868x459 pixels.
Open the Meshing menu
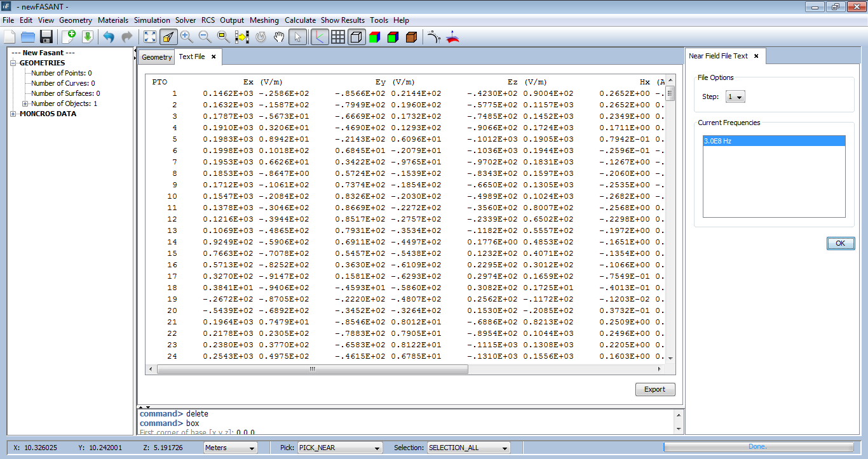pos(264,20)
